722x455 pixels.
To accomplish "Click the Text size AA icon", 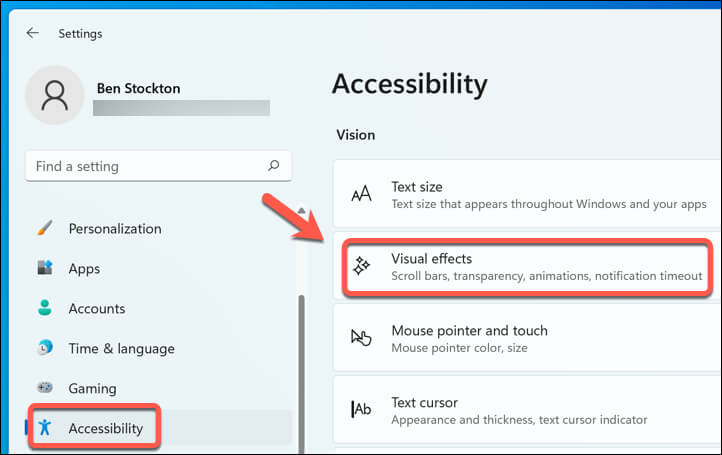I will click(362, 194).
